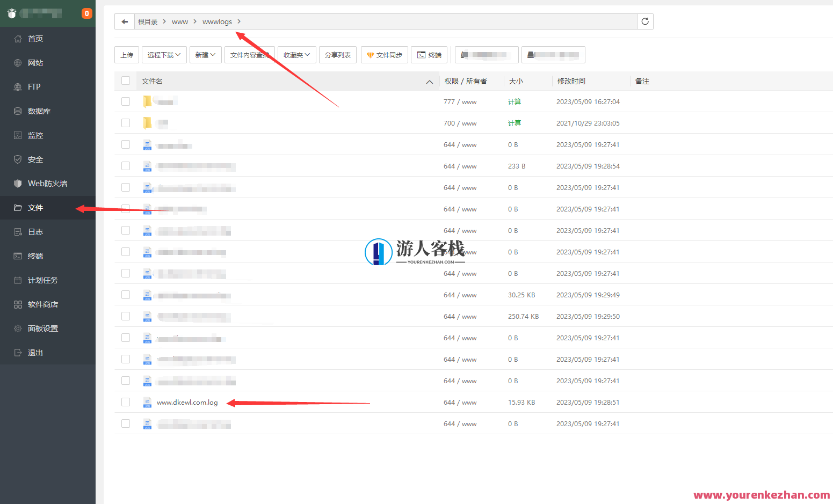Expand the 远程下载 remote download dropdown
Image resolution: width=833 pixels, height=504 pixels.
pyautogui.click(x=164, y=54)
